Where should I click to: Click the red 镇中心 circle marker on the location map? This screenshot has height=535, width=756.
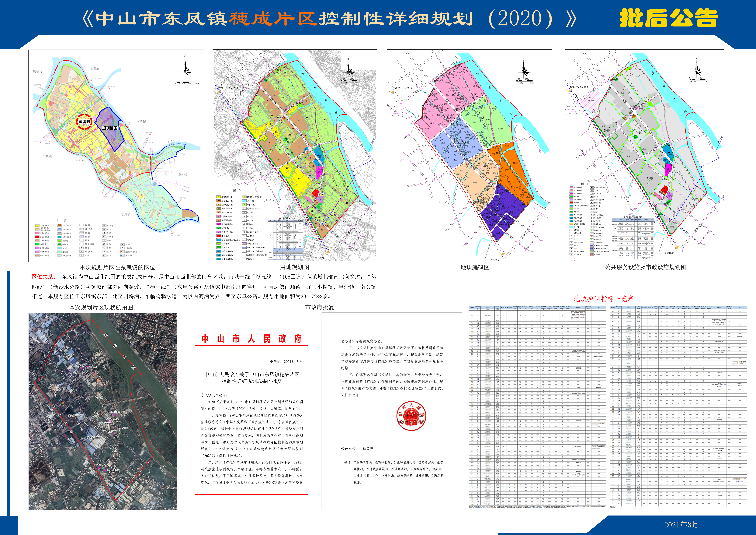coord(84,122)
